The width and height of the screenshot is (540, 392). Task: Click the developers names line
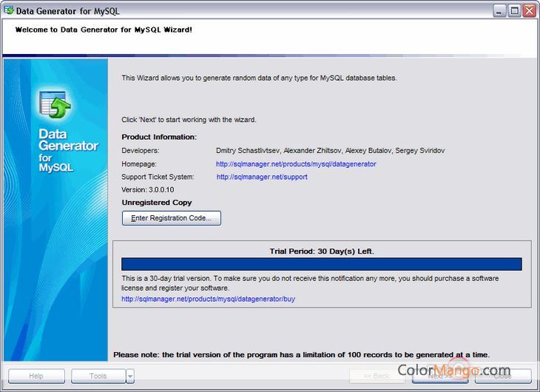[x=330, y=151]
